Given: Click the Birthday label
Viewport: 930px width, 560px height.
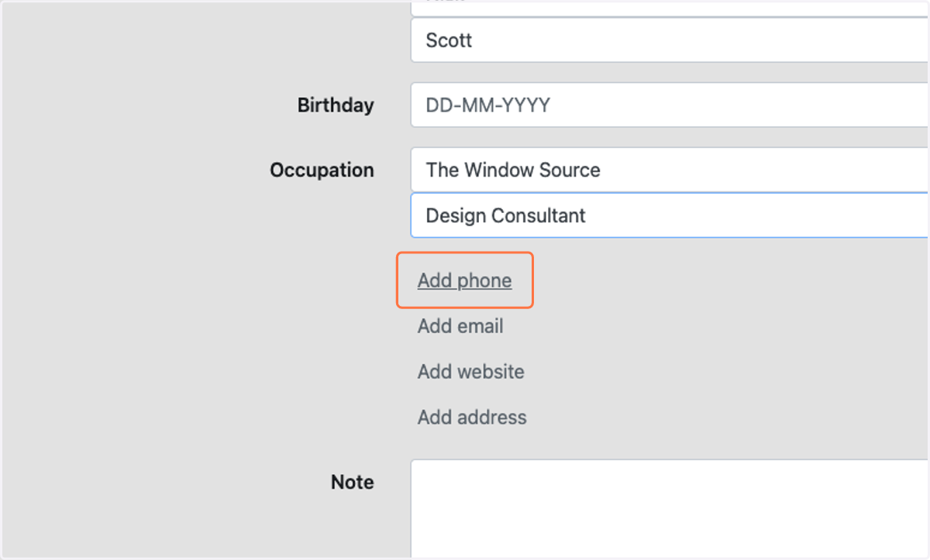Looking at the screenshot, I should coord(336,105).
